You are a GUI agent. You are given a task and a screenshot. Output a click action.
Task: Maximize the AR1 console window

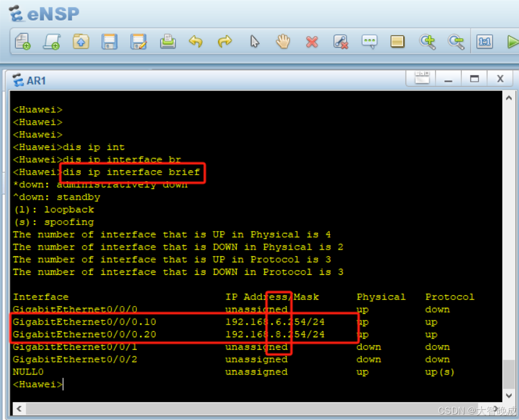475,79
